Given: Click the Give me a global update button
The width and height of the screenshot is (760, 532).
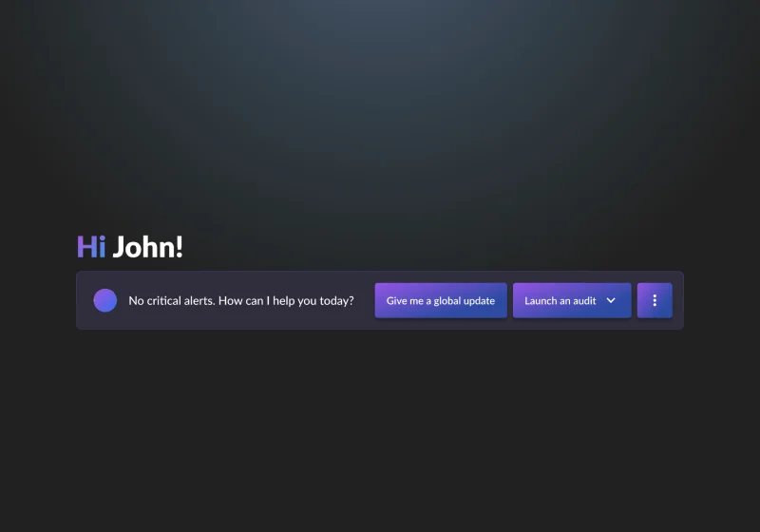Looking at the screenshot, I should tap(441, 300).
